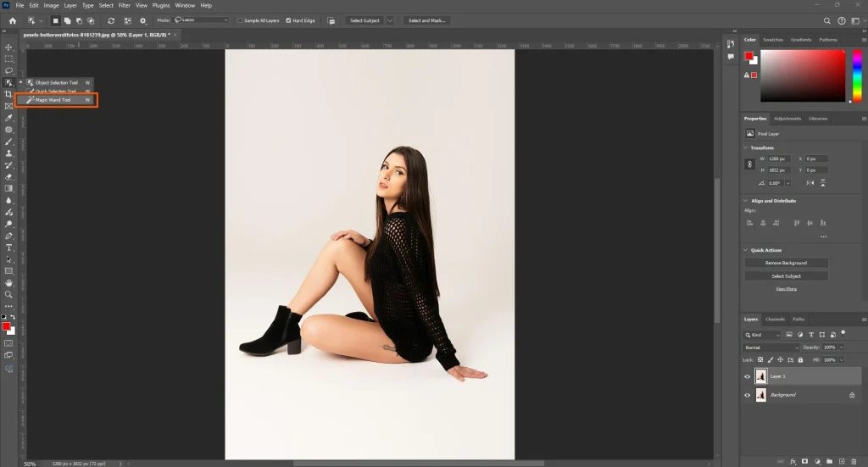Click New Selection mode icon
This screenshot has height=467, width=868.
[x=55, y=20]
